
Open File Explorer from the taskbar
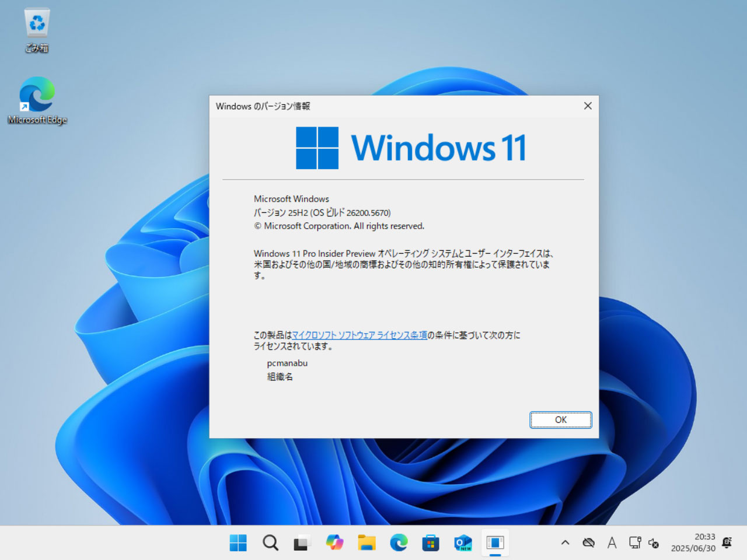coord(366,542)
